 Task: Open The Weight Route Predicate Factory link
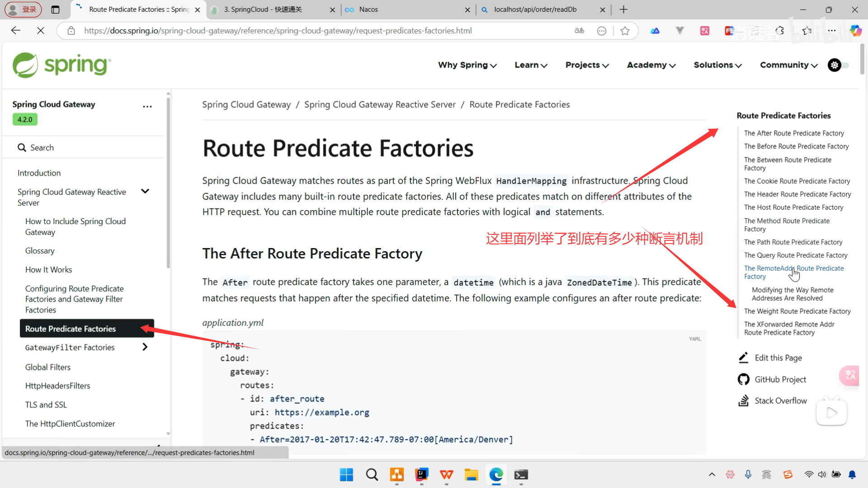(x=797, y=311)
